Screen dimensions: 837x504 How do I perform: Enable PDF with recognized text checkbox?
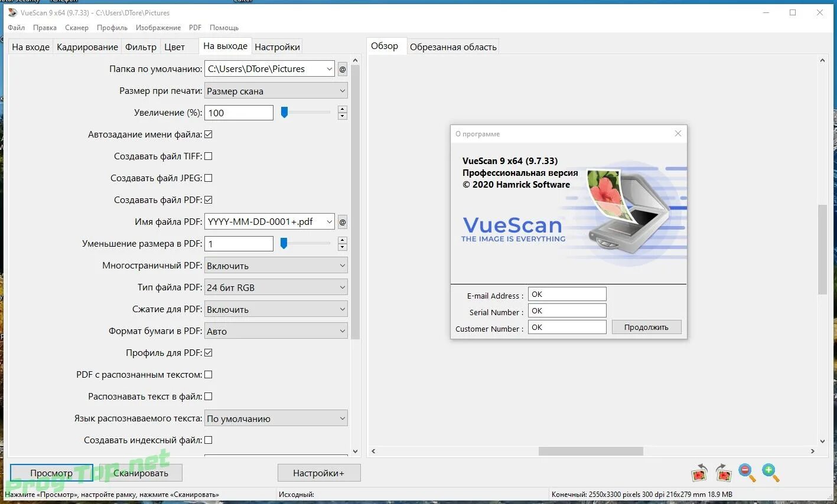(208, 375)
